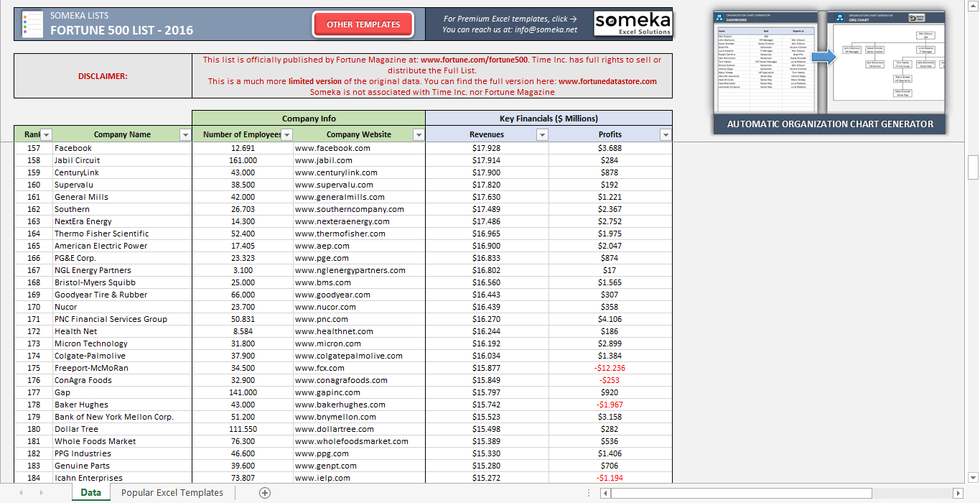Select Bank of New York Mellon cell
980x503 pixels.
(x=123, y=417)
